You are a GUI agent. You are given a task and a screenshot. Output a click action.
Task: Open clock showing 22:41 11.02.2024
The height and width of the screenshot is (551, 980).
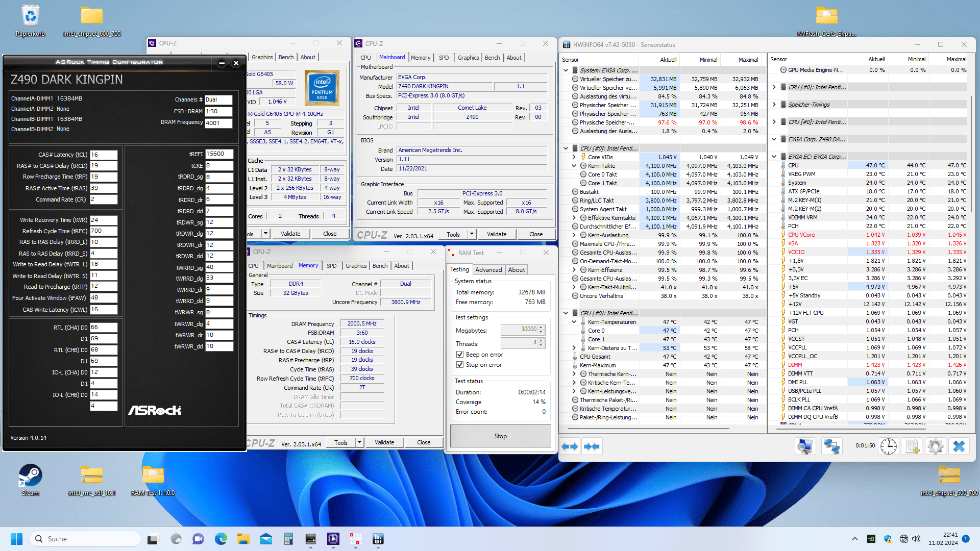pos(943,539)
